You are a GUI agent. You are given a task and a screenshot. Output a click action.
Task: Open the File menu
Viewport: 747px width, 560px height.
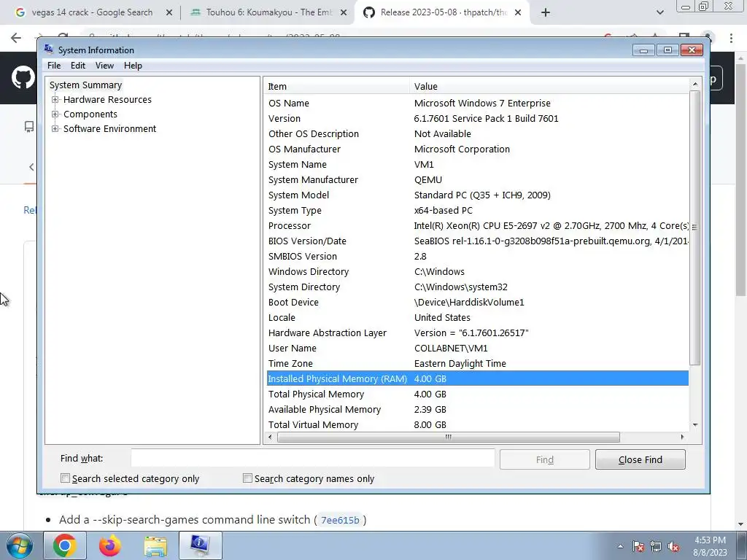point(54,66)
